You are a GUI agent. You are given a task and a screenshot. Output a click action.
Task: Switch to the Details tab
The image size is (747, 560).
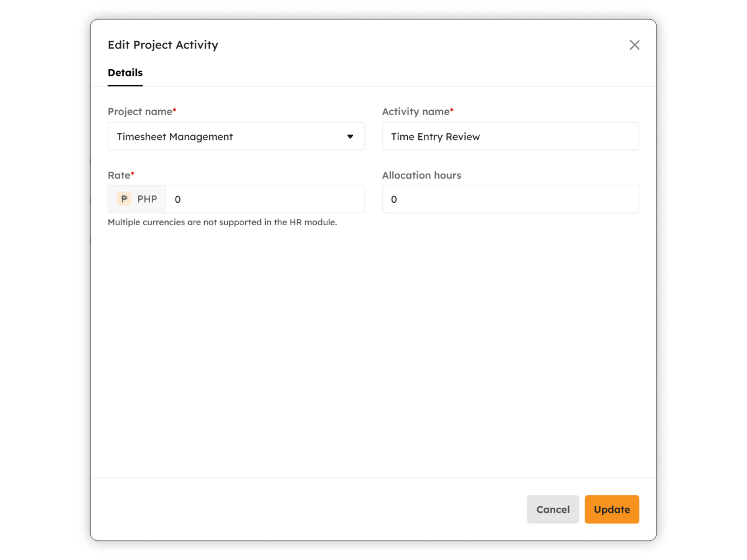tap(125, 73)
